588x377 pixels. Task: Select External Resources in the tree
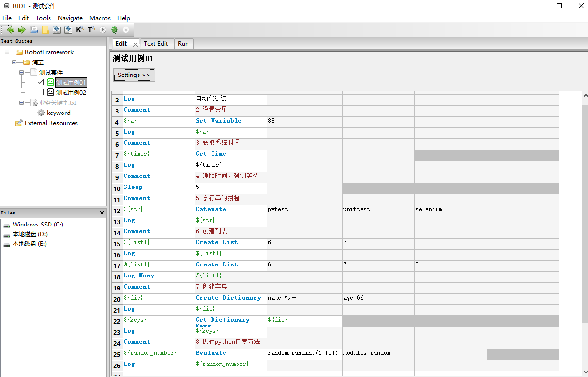[51, 123]
